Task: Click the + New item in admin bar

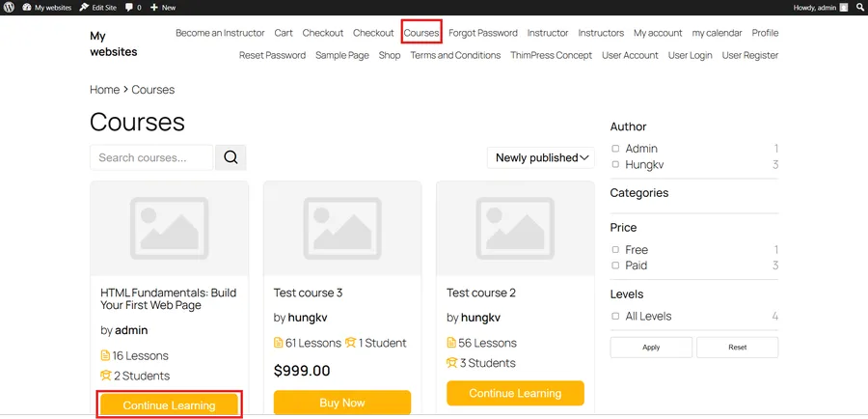Action: [x=163, y=7]
